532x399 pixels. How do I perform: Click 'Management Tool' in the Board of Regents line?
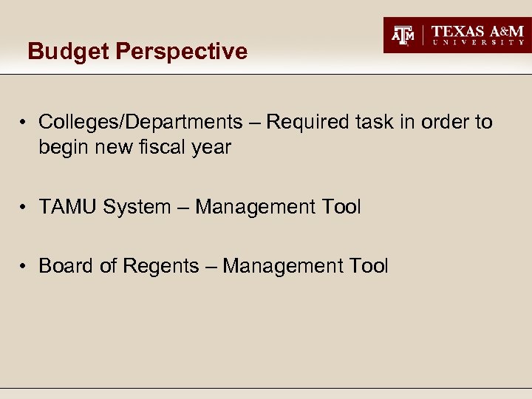point(305,266)
